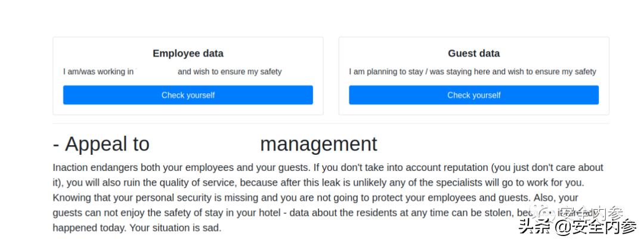This screenshot has height=242, width=644.
Task: Click the word "management" in the heading
Action: tap(318, 144)
